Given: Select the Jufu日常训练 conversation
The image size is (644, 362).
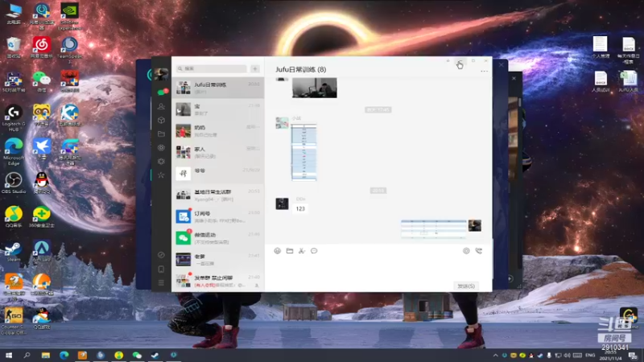Looking at the screenshot, I should pyautogui.click(x=217, y=88).
